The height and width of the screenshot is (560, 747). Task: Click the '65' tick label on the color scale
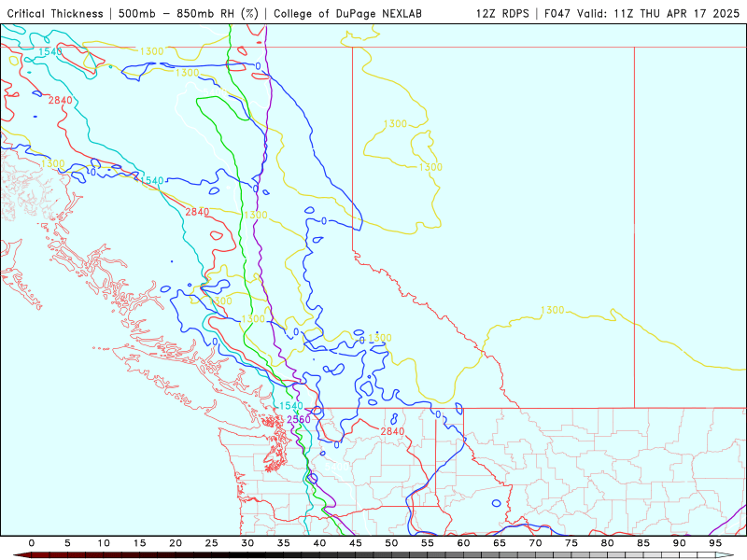coord(500,543)
